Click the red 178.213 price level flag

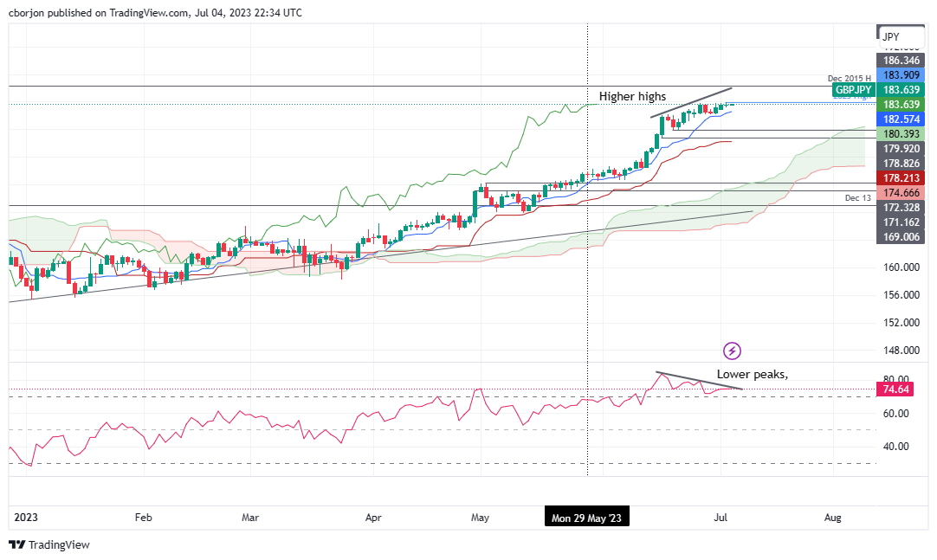901,177
